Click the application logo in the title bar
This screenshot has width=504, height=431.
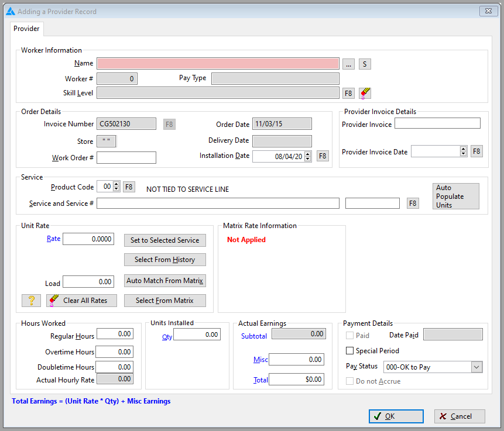pos(11,12)
